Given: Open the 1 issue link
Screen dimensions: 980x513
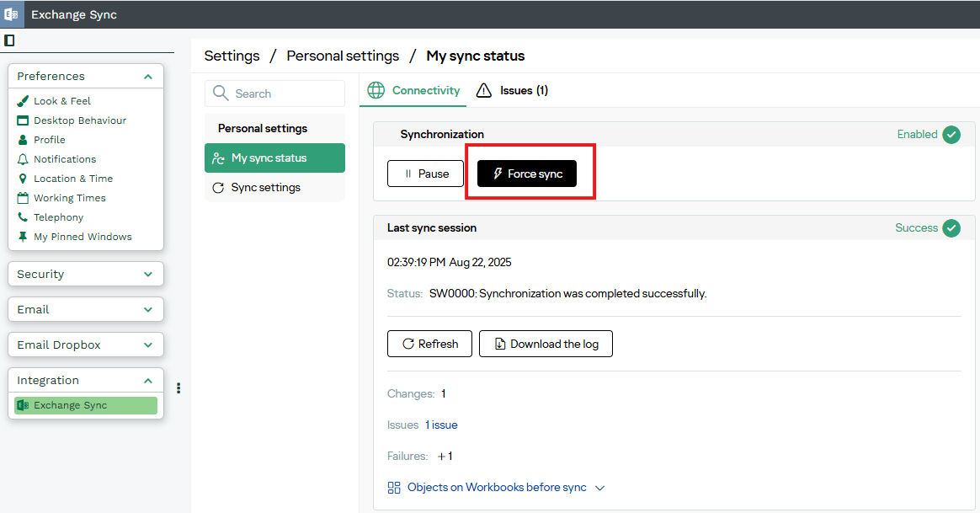Looking at the screenshot, I should point(441,425).
